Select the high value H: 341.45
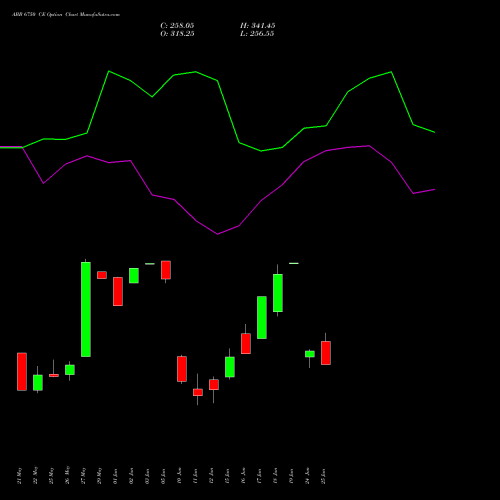This screenshot has height=500, width=500. pyautogui.click(x=257, y=26)
